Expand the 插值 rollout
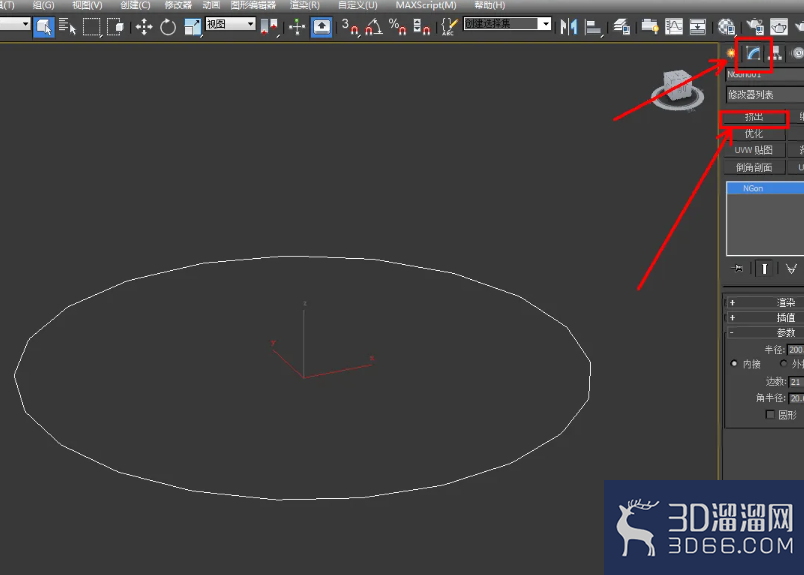This screenshot has height=575, width=804. point(764,318)
